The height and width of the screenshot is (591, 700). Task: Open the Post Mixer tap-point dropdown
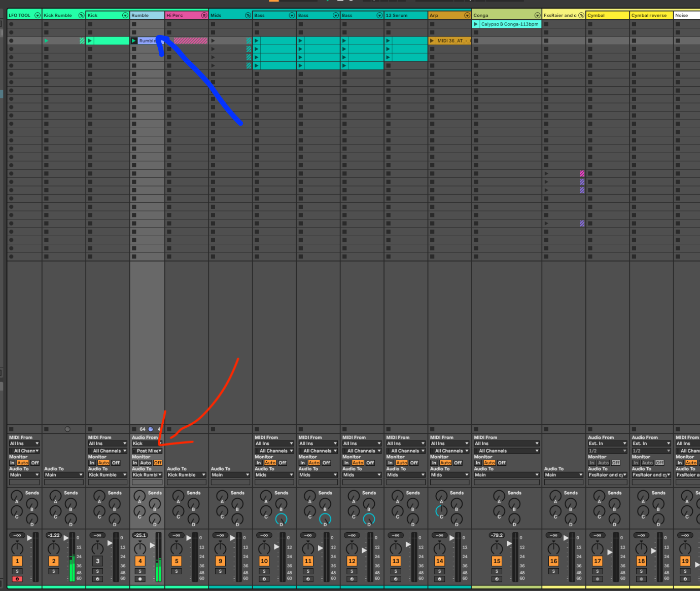147,451
